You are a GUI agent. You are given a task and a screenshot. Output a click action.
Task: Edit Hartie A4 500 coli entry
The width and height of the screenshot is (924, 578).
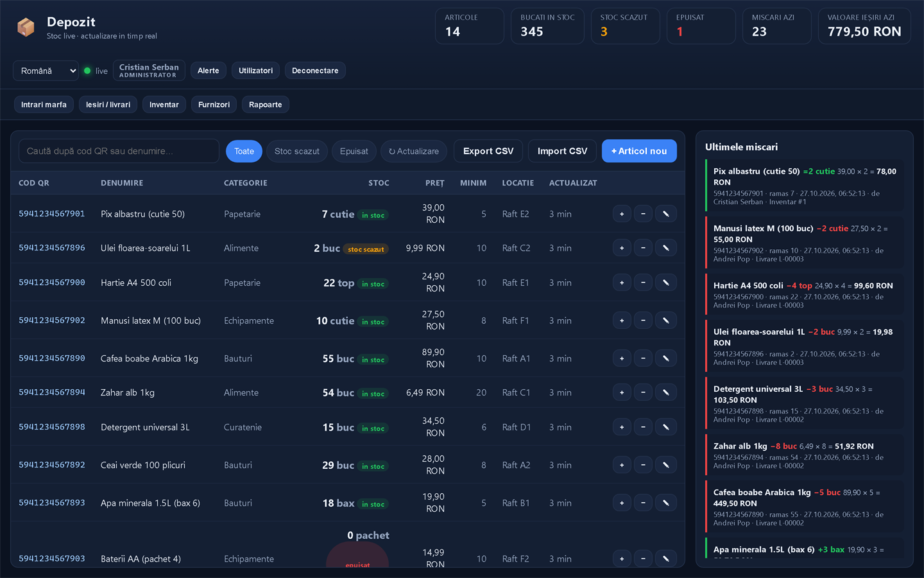point(666,283)
